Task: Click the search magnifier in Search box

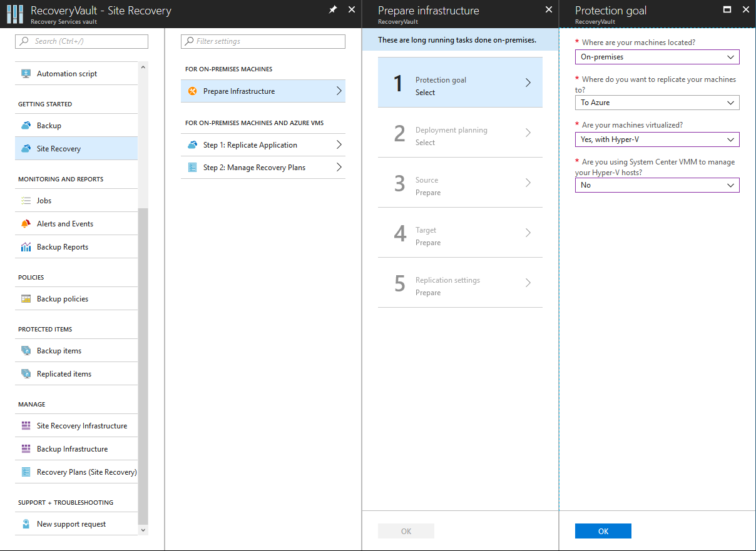Action: coord(24,41)
